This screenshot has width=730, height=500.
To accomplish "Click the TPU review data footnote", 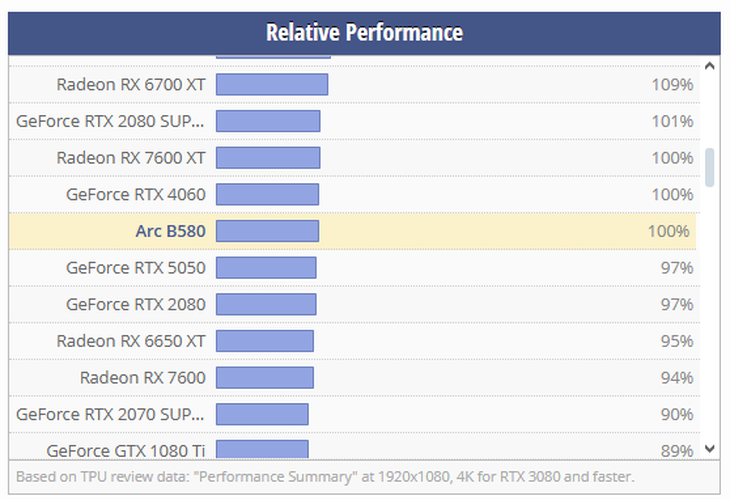I will click(x=325, y=477).
